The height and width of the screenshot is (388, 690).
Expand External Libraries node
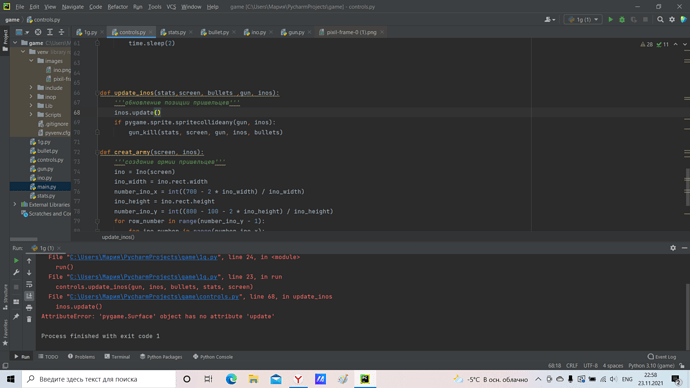pos(15,205)
